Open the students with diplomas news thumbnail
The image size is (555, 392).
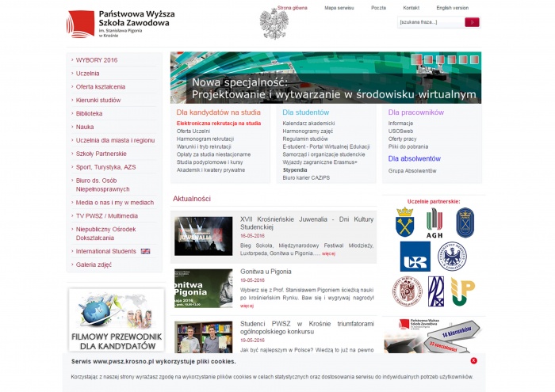[x=204, y=337]
